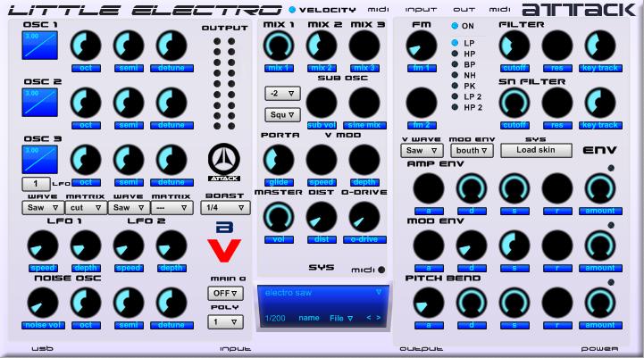Open the Poly voices dropdown
Viewport: 644px width, 358px height.
tap(225, 322)
